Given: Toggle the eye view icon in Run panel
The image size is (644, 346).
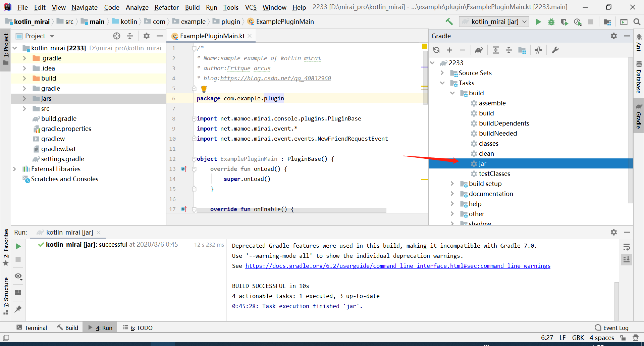Looking at the screenshot, I should (18, 276).
